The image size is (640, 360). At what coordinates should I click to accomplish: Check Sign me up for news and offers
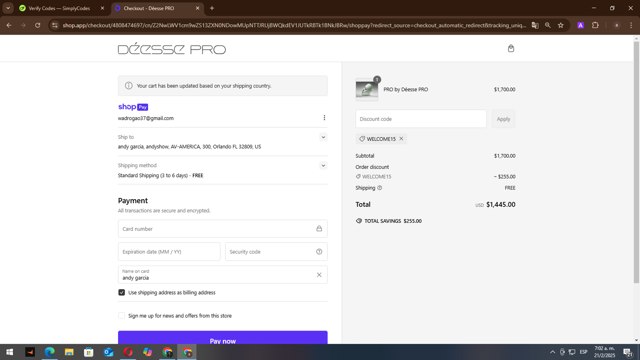122,316
